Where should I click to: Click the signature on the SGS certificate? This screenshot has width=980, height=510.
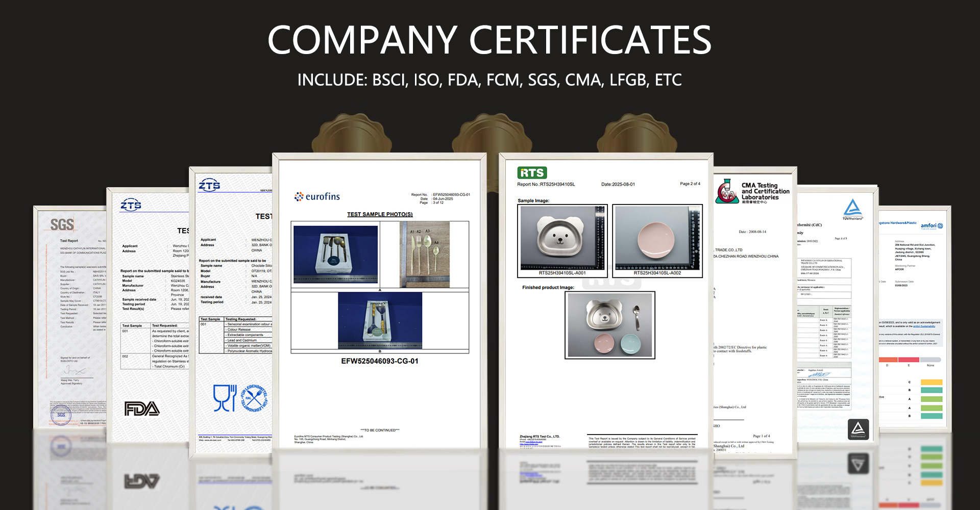75,371
